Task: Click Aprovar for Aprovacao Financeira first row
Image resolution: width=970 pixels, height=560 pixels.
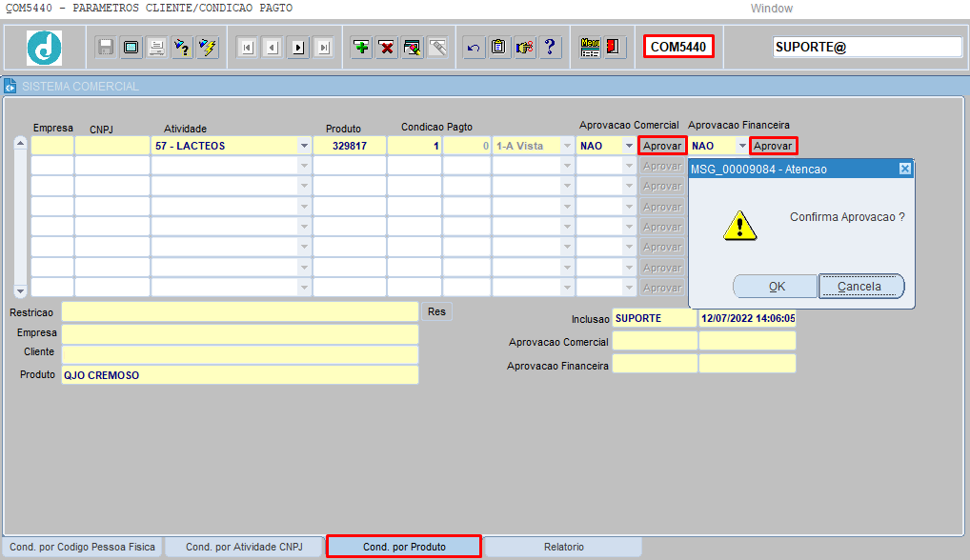Action: point(773,146)
